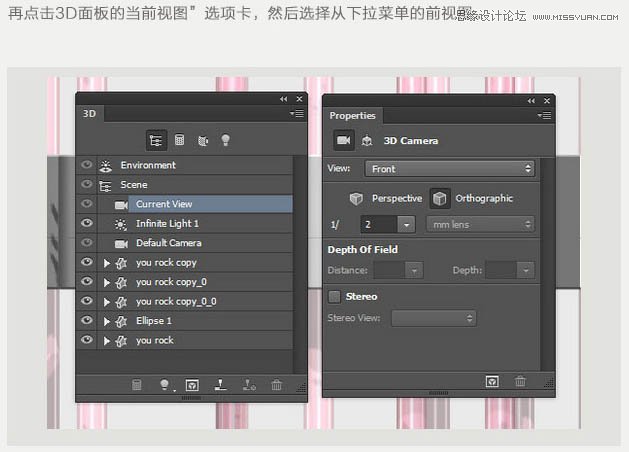629x452 pixels.
Task: Click trash icon at bottom of Properties panel
Action: [x=520, y=381]
